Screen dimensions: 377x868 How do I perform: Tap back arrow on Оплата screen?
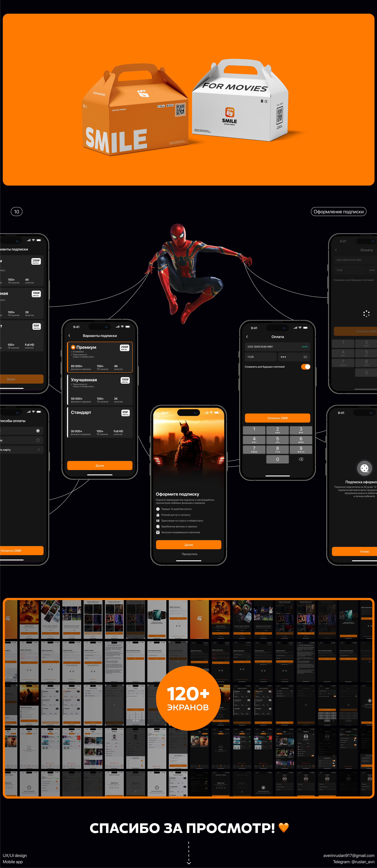(x=247, y=337)
